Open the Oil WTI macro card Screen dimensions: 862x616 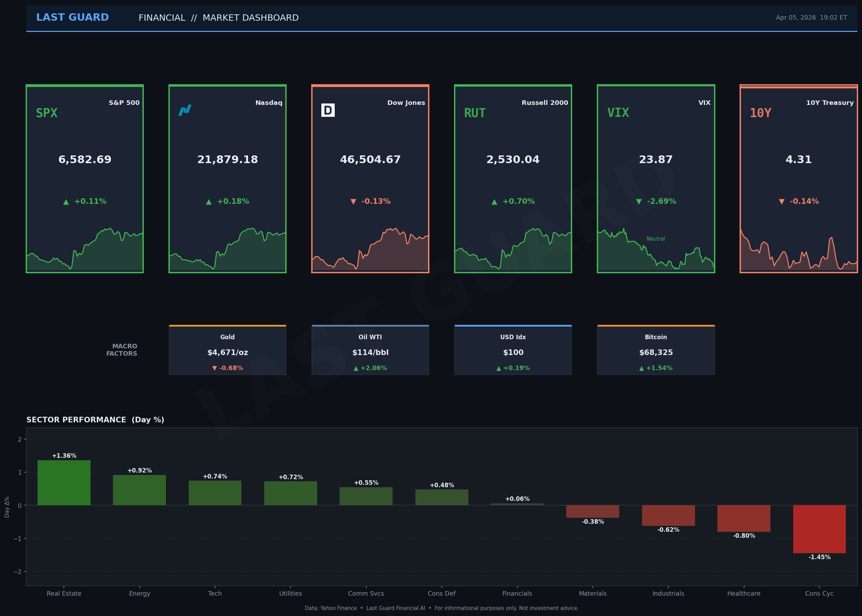370,350
